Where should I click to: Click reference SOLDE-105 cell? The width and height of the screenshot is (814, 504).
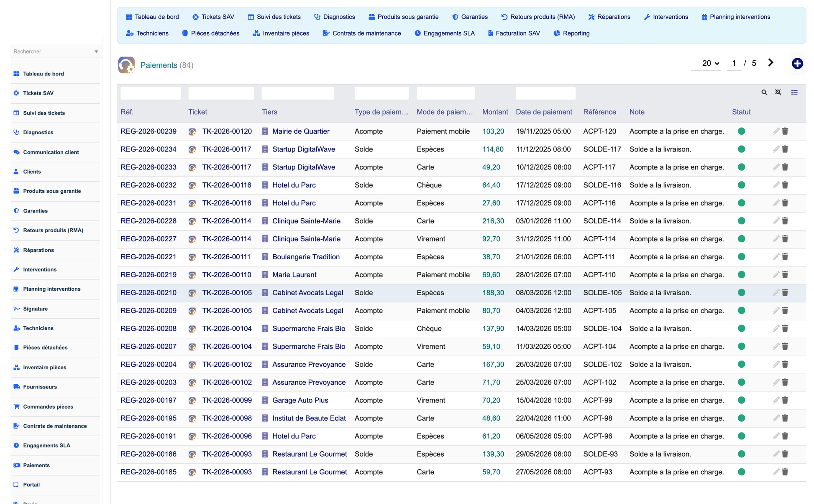(602, 293)
